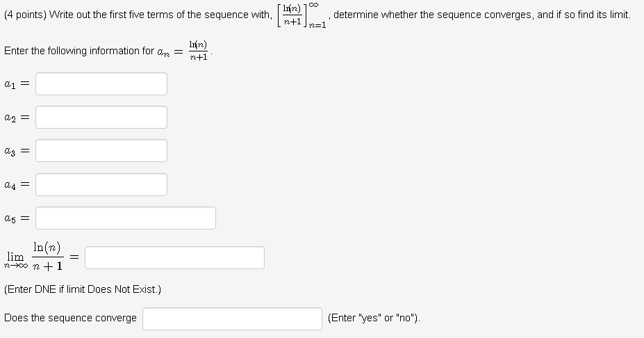The width and height of the screenshot is (644, 338).
Task: Click the 'a2 =' label
Action: (15, 118)
